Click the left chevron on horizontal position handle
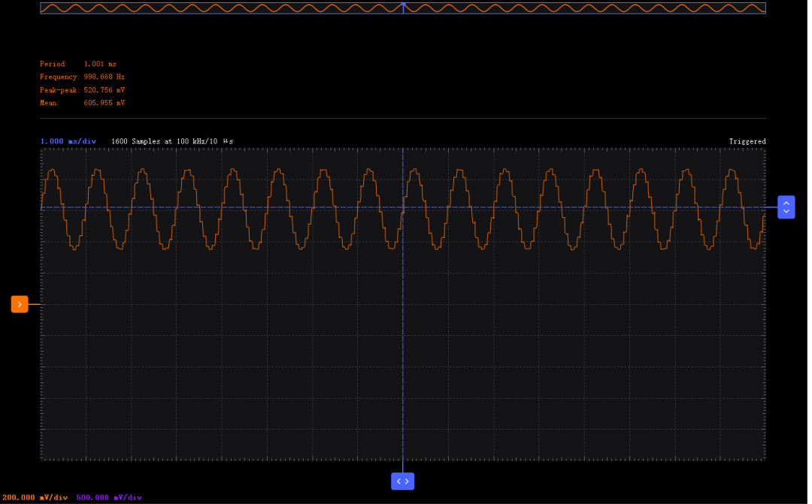812x504 pixels. 398,481
